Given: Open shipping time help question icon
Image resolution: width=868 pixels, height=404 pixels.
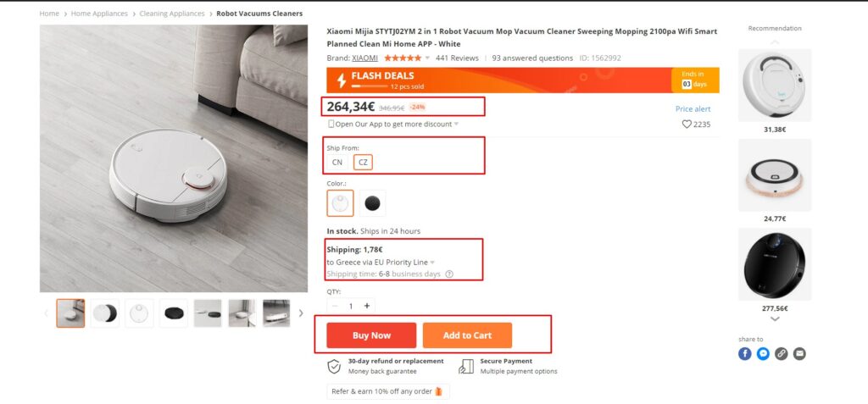Looking at the screenshot, I should pyautogui.click(x=449, y=274).
